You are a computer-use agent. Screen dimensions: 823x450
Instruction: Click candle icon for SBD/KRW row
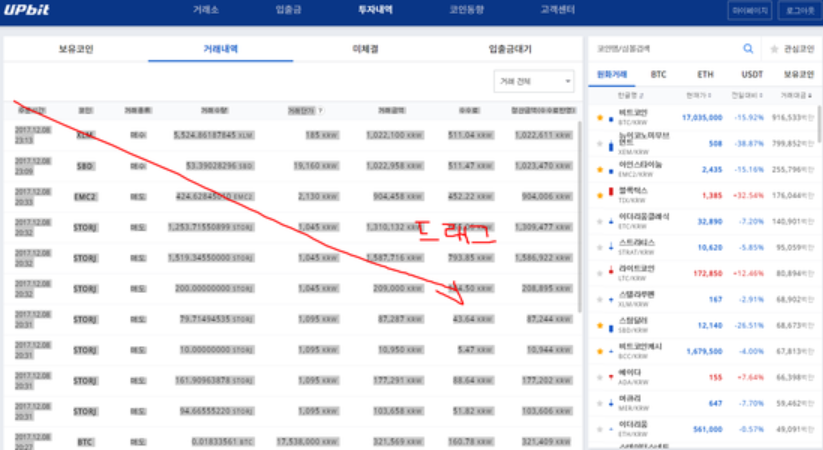coord(610,329)
